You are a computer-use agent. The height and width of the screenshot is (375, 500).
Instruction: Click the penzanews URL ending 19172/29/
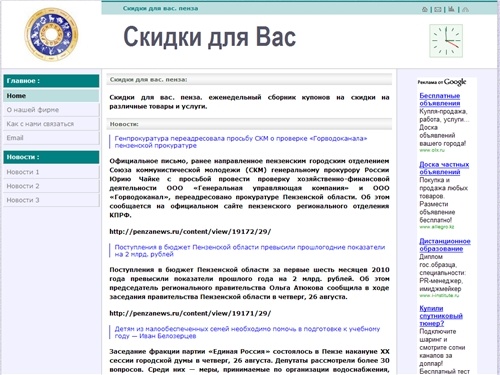point(190,232)
